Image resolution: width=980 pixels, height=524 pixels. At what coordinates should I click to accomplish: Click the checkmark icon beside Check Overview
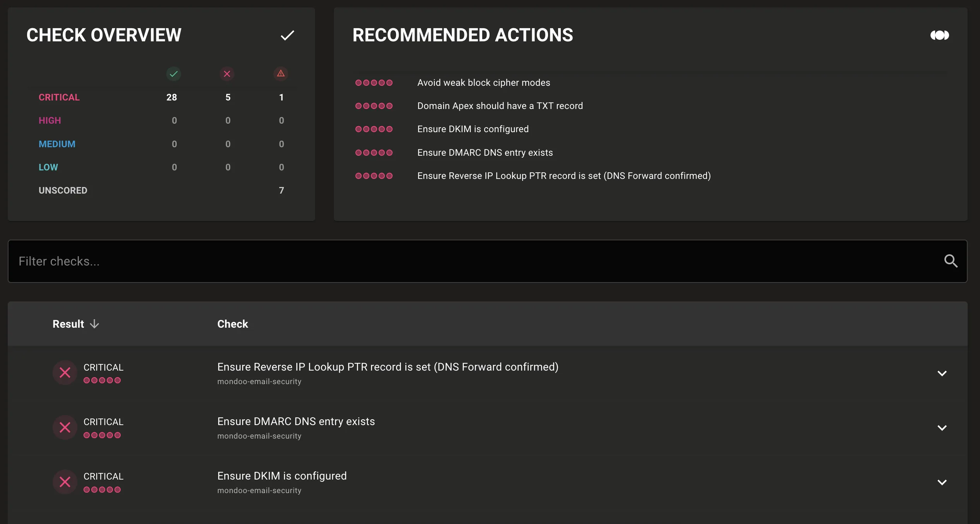(x=288, y=35)
